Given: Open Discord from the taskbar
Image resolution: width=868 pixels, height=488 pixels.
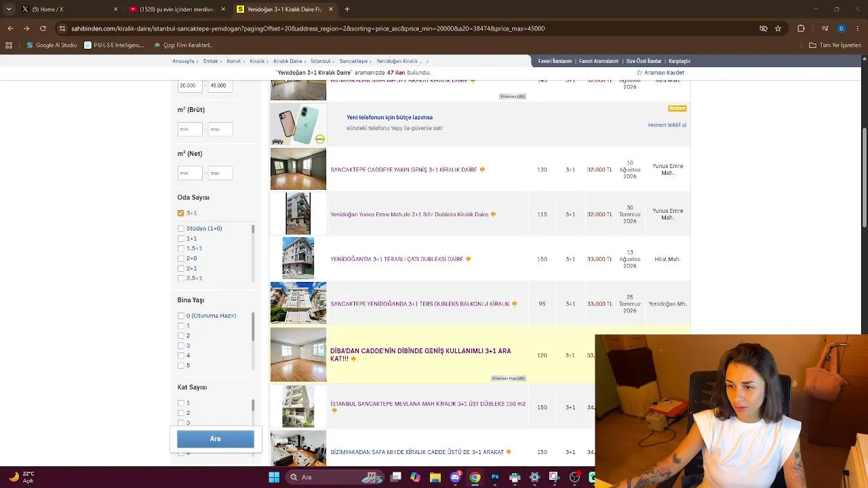Looking at the screenshot, I should tap(456, 477).
